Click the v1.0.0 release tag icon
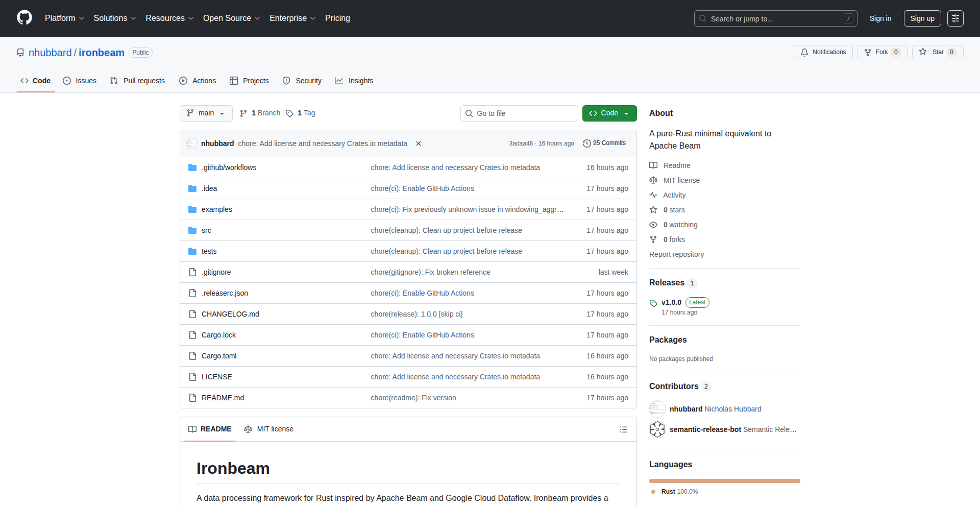Viewport: 980px width, 507px height. tap(653, 303)
